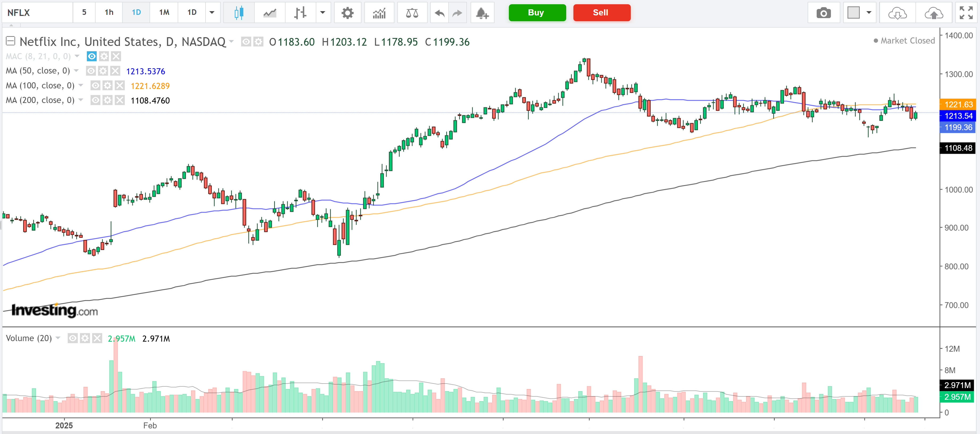Viewport: 980px width, 434px height.
Task: Toggle fullscreen mode icon
Action: 966,13
